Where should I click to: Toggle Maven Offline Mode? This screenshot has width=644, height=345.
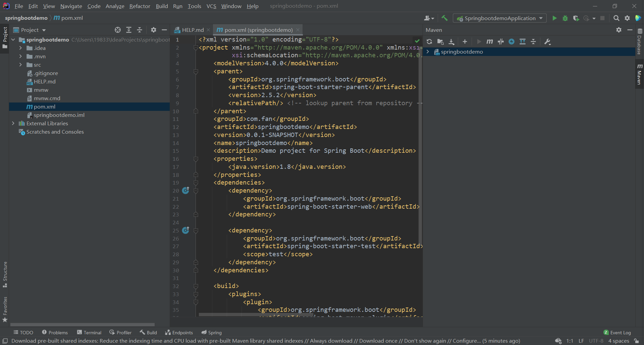[501, 42]
